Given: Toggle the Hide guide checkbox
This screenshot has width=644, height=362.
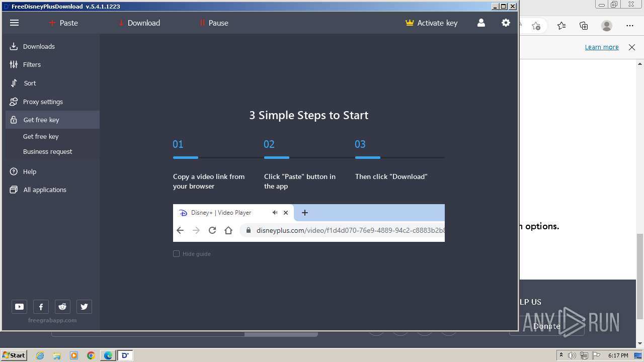Looking at the screenshot, I should pyautogui.click(x=176, y=254).
